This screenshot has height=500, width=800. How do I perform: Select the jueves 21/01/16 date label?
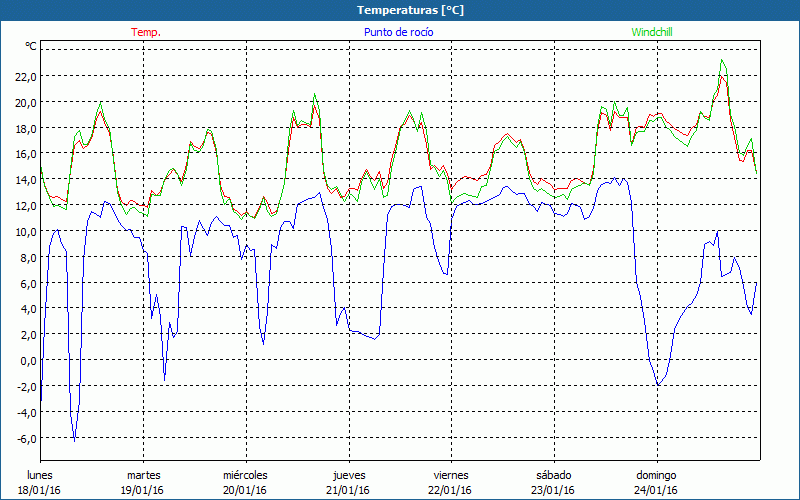(x=348, y=482)
